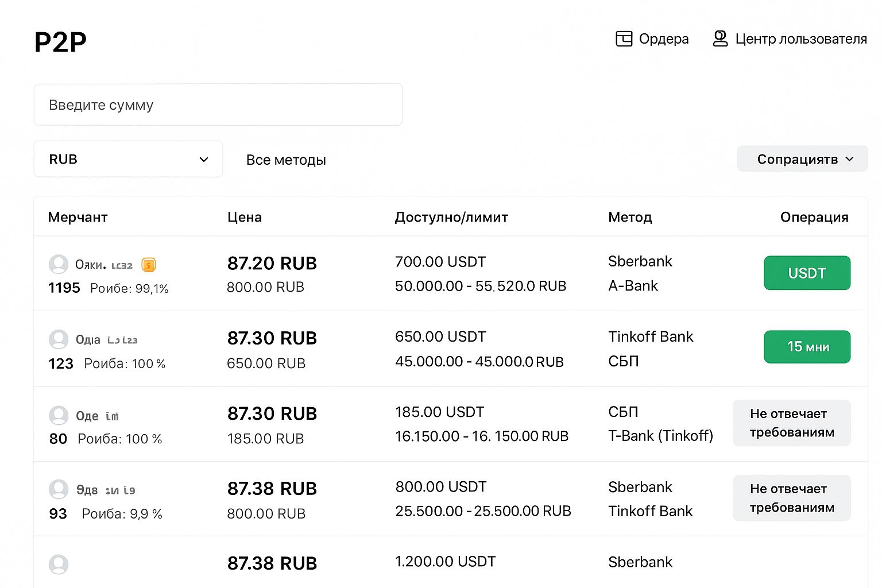Click the green 15 мин button

coord(807,347)
